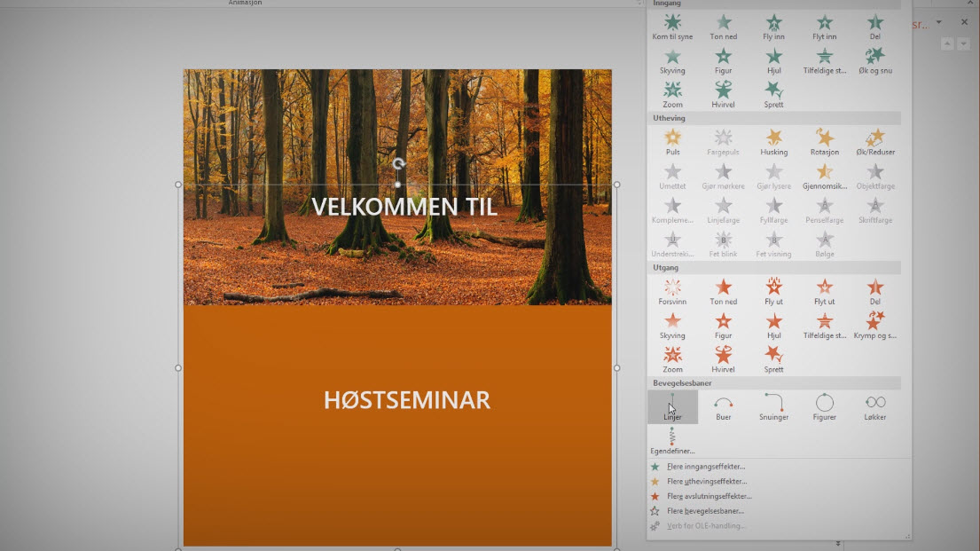The height and width of the screenshot is (551, 980).
Task: Select the Fly ut exit effect
Action: 773,292
